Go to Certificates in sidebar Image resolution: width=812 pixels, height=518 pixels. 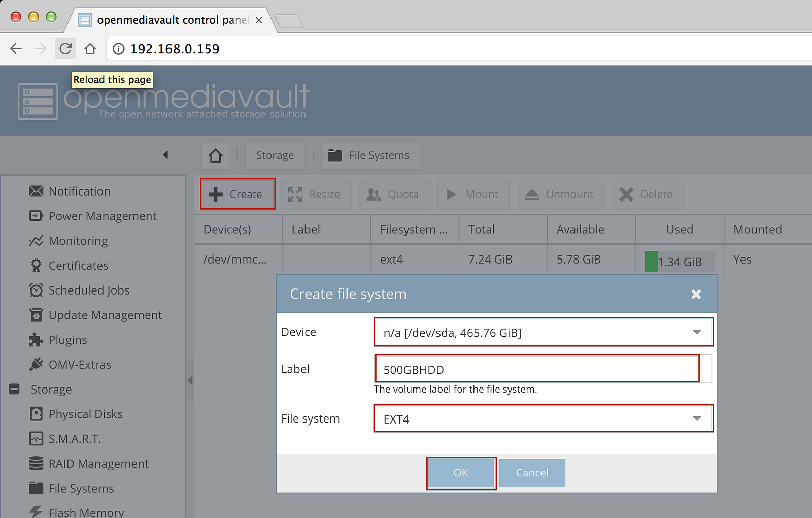click(79, 266)
